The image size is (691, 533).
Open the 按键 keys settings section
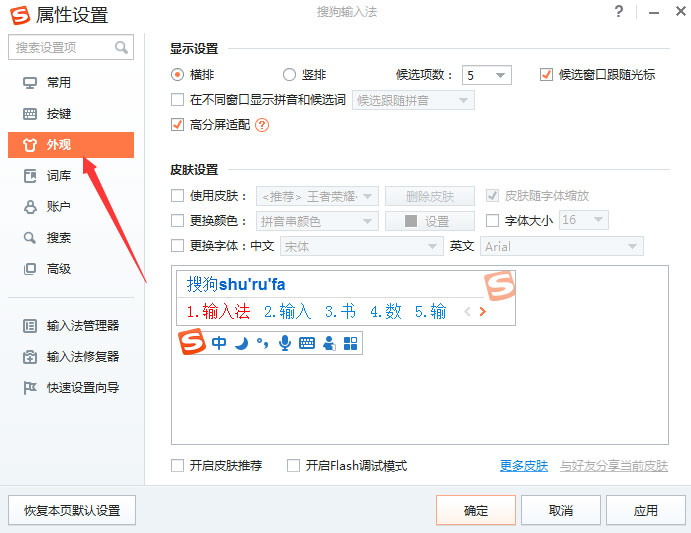[71, 114]
